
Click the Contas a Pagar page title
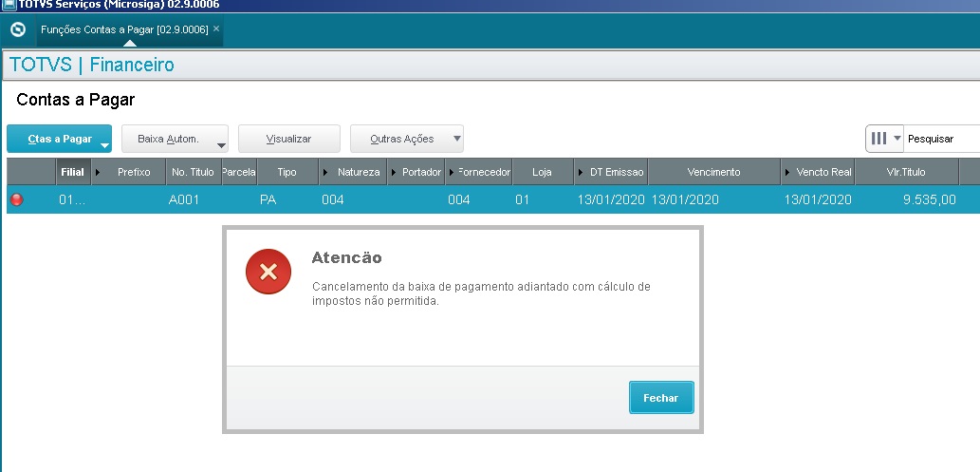tap(76, 100)
